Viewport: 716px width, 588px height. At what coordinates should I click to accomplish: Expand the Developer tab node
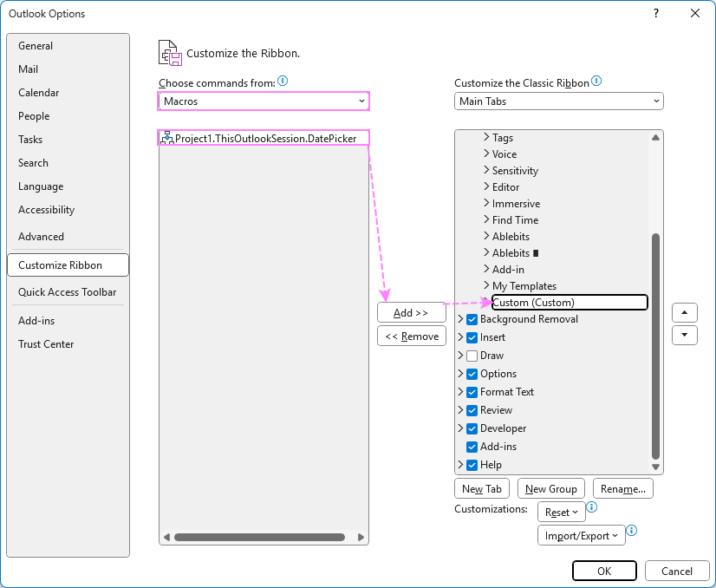coord(461,428)
